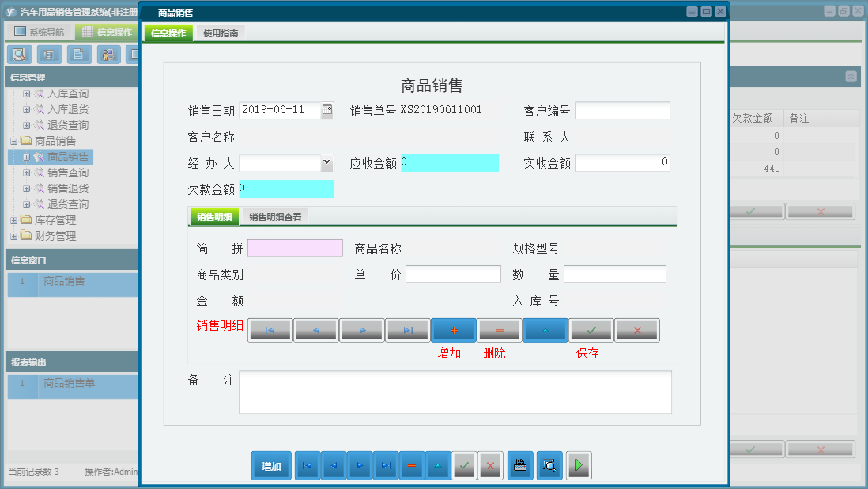Maximize the 商品销售 dialog window

click(706, 12)
